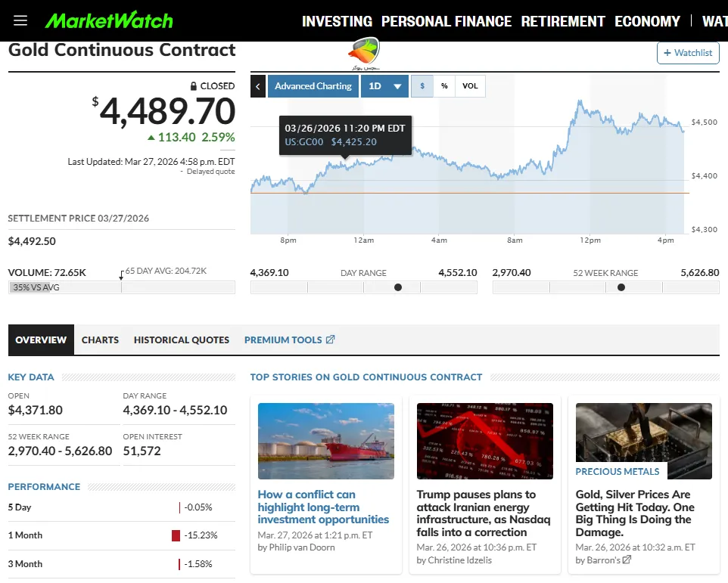The image size is (728, 583).
Task: Open the Gold, Silver Prices Getting Hit story
Action: 635,513
